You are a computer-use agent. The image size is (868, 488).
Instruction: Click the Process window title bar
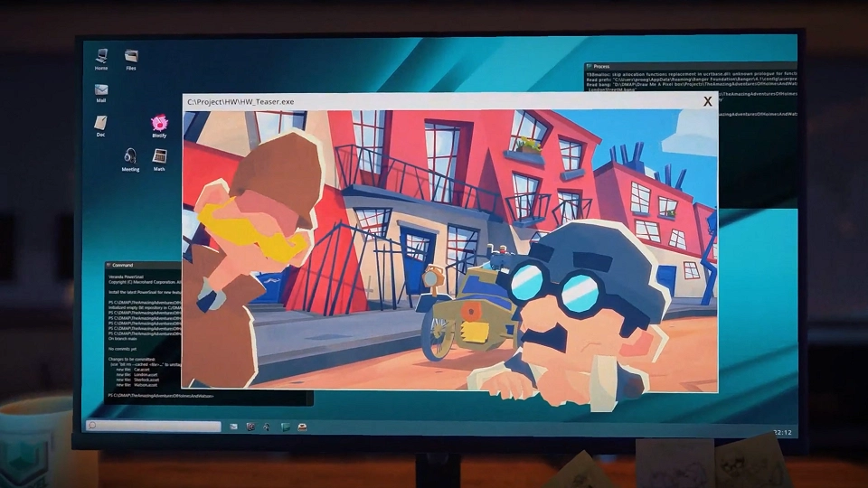[691, 66]
